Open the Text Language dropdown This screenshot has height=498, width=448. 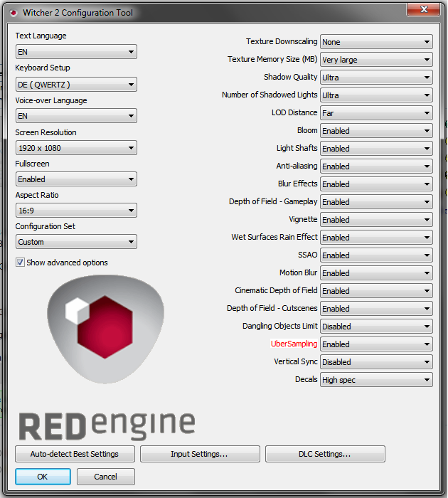[x=76, y=52]
